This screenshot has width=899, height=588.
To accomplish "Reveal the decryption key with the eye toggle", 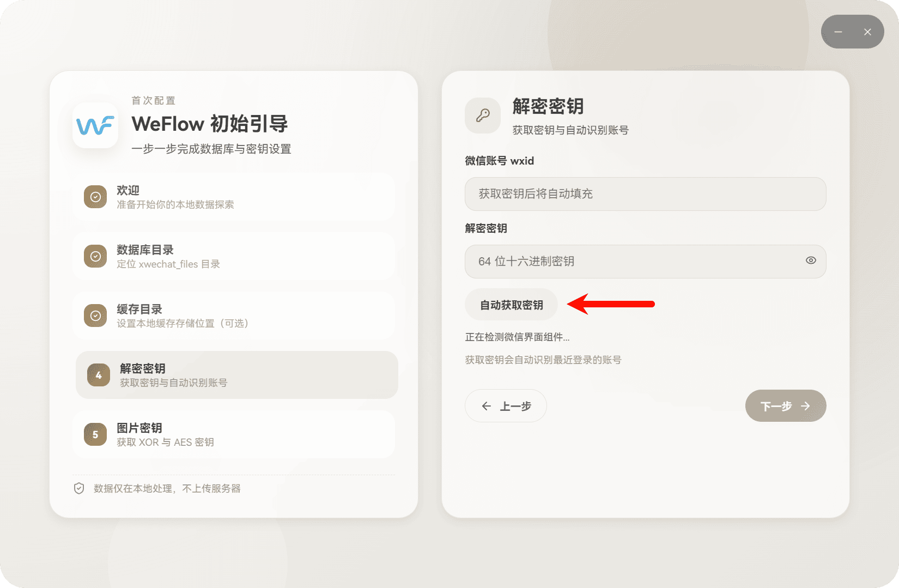I will pyautogui.click(x=810, y=261).
